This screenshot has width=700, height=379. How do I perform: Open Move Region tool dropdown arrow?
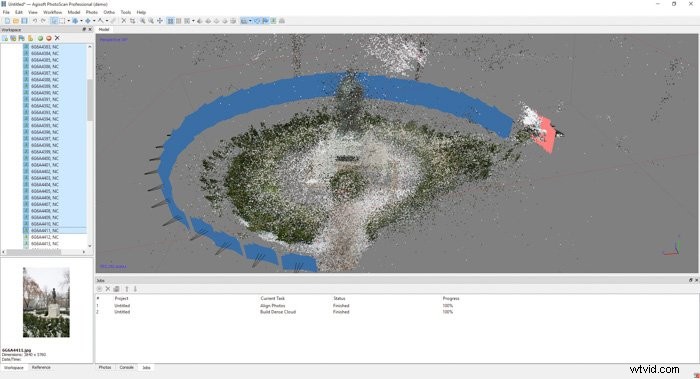[x=81, y=21]
